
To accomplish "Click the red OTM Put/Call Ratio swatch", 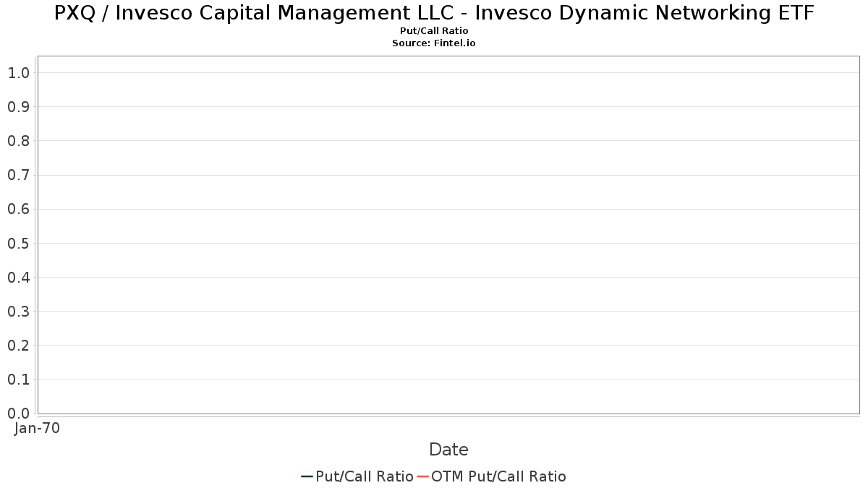I will click(x=423, y=476).
